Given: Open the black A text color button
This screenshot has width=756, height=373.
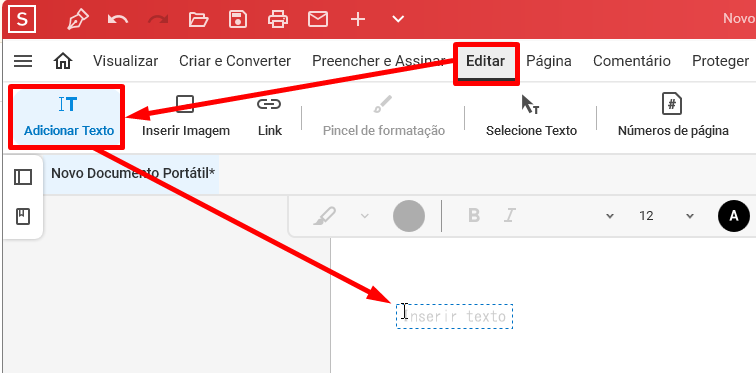Looking at the screenshot, I should pyautogui.click(x=734, y=216).
